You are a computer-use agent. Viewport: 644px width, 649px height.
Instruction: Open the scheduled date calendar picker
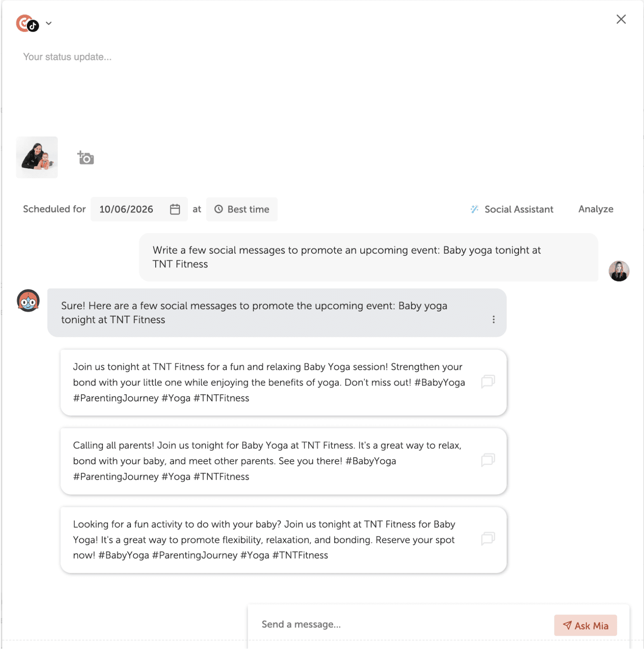(175, 209)
